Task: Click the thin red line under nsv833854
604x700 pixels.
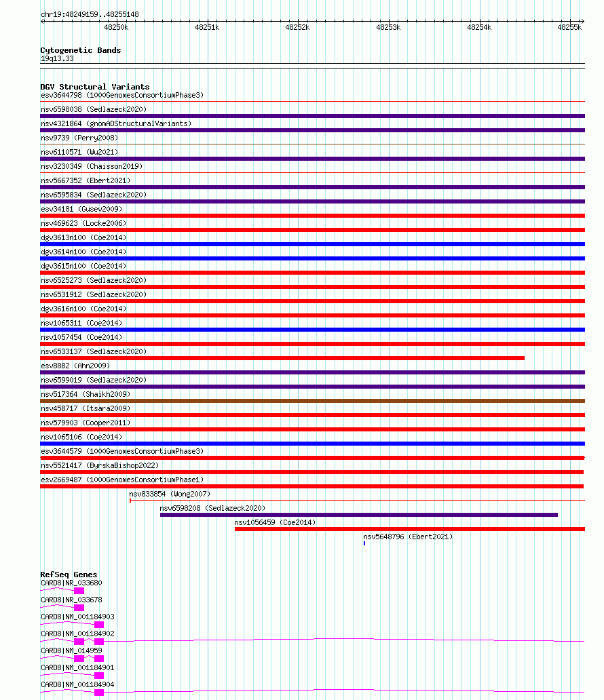Action: pyautogui.click(x=358, y=501)
